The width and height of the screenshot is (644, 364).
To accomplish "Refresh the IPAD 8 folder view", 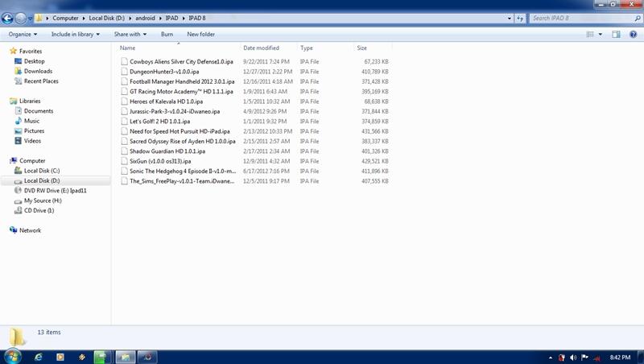I will point(520,18).
